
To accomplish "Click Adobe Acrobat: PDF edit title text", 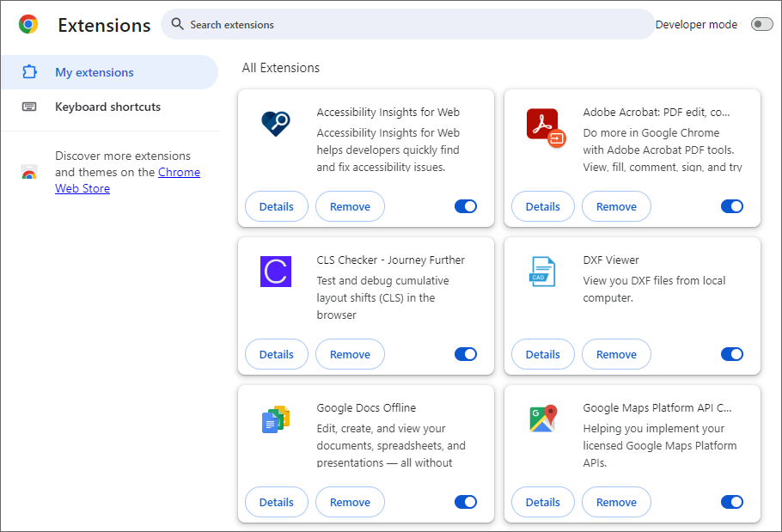I will [657, 113].
